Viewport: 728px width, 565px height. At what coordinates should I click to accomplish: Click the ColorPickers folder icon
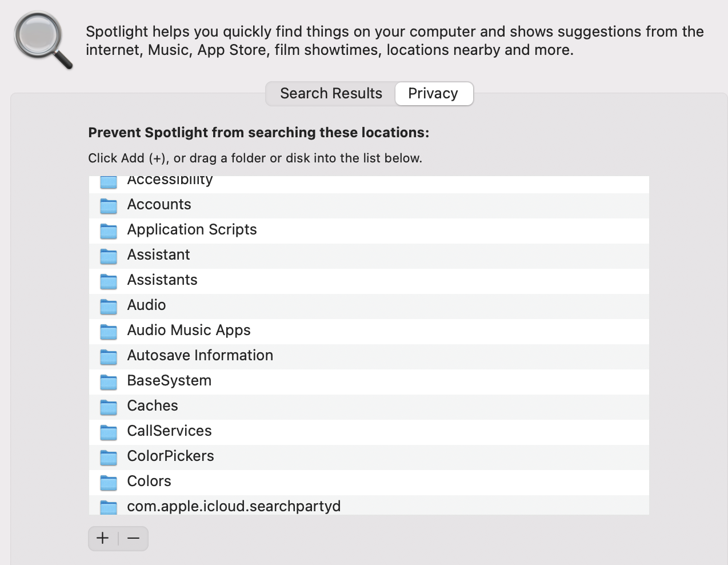pyautogui.click(x=109, y=456)
